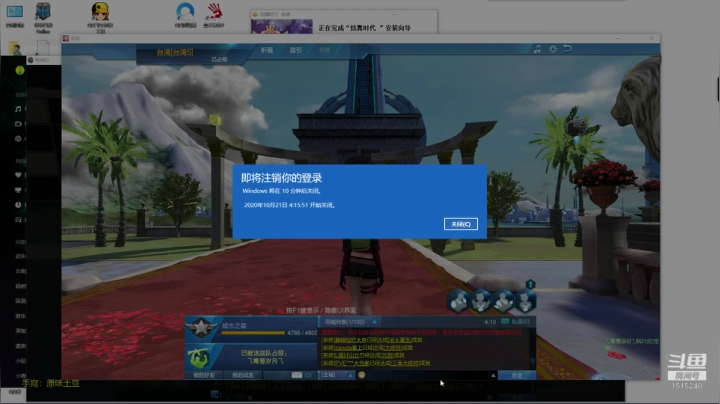Open the game settings gear icon
Screen dimensions: 720x404
[553, 49]
